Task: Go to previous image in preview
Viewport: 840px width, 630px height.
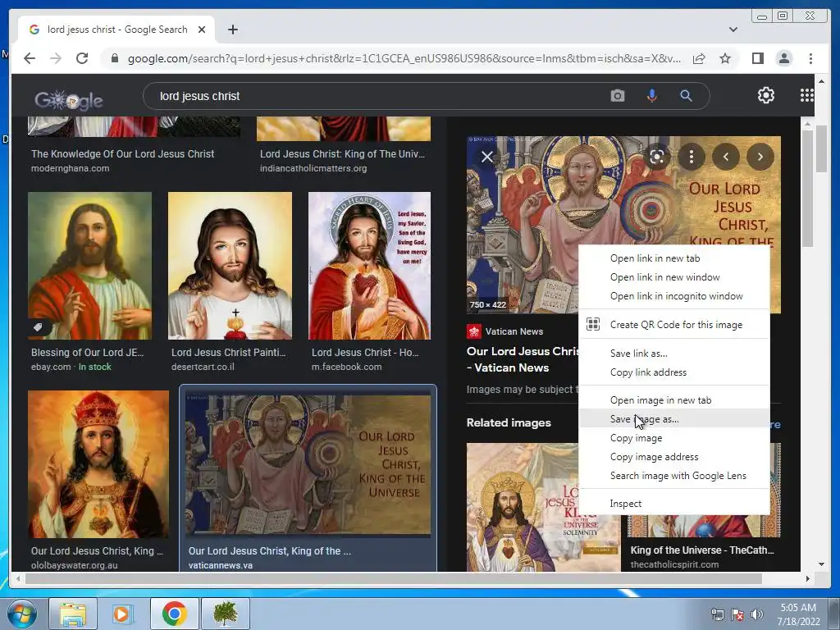Action: click(x=725, y=157)
